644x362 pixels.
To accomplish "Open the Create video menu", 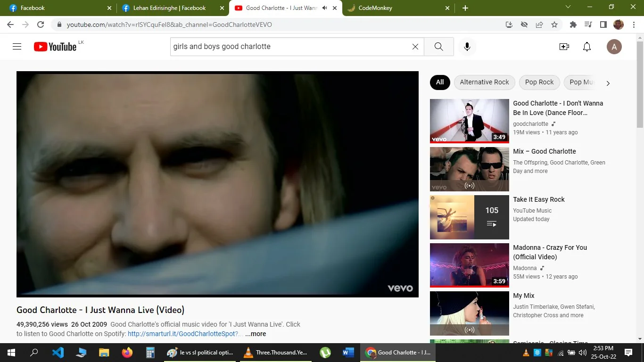I will (x=564, y=47).
